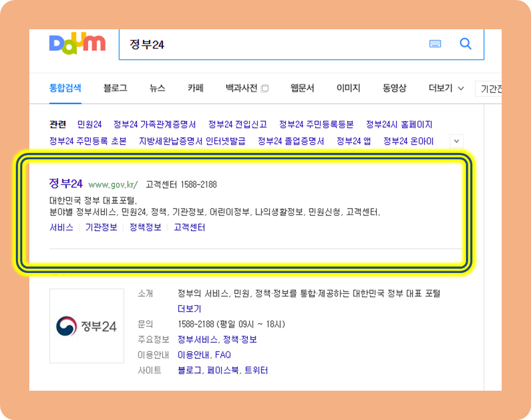Click related search 정부24 졸업증명서
531x420 pixels.
click(x=291, y=141)
